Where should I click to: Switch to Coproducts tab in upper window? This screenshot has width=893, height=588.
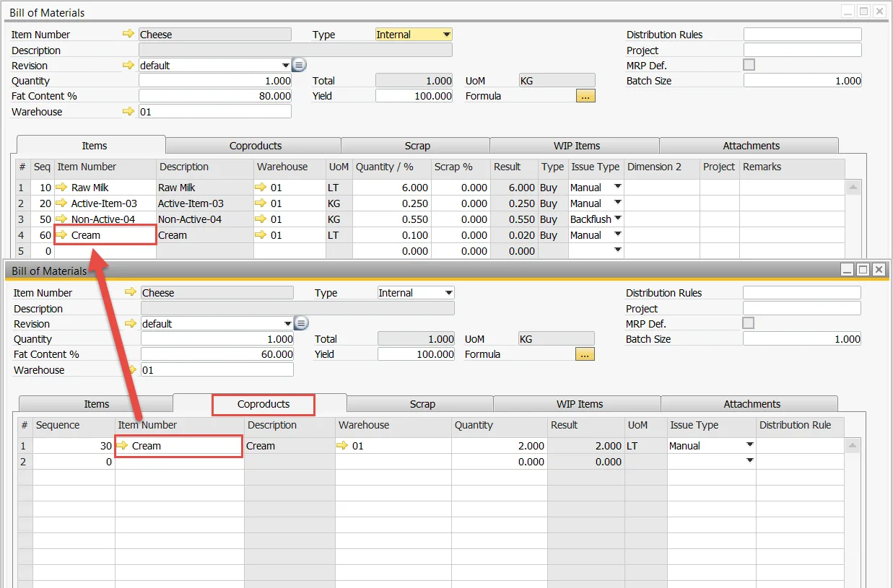(256, 146)
